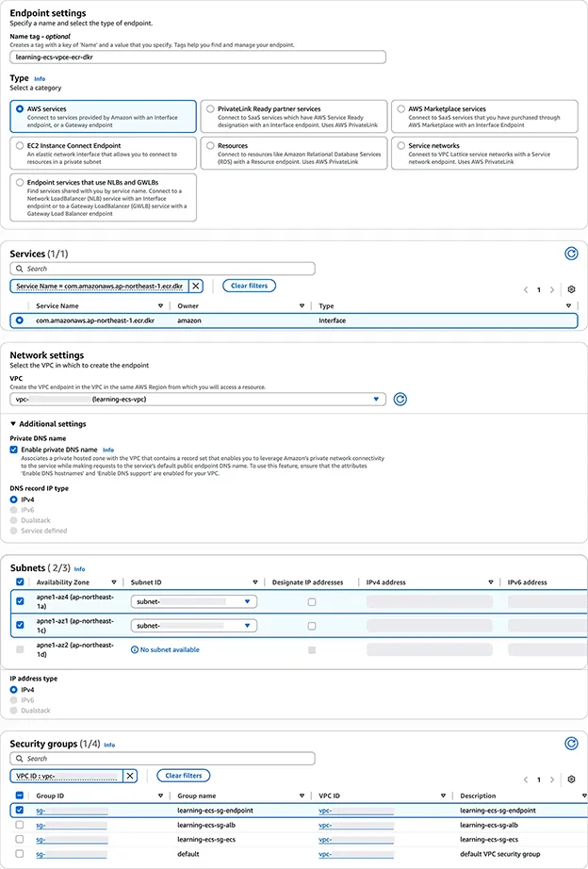
Task: Refresh the VPC dropdown list
Action: 400,399
